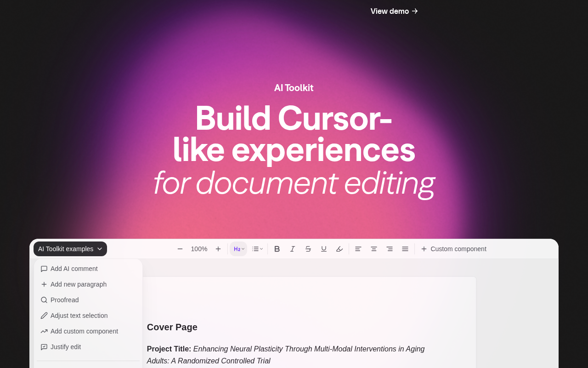Center align the text
588x368 pixels.
point(374,249)
